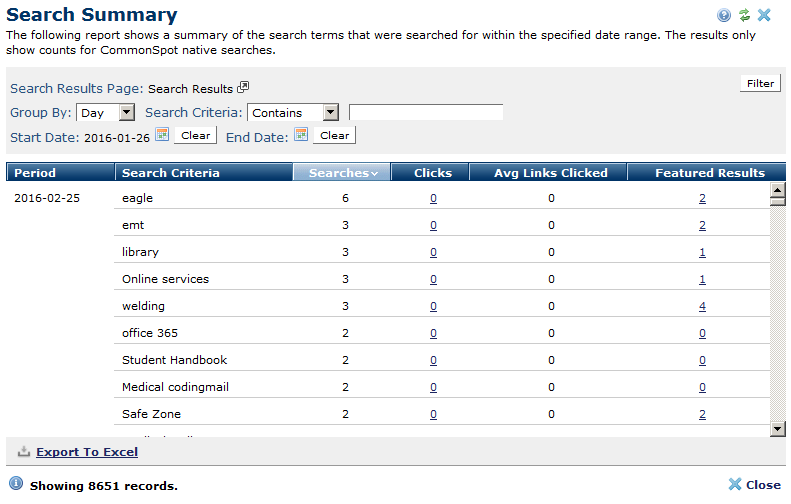
Task: Sort by Avg Links Clicked header
Action: pos(548,173)
